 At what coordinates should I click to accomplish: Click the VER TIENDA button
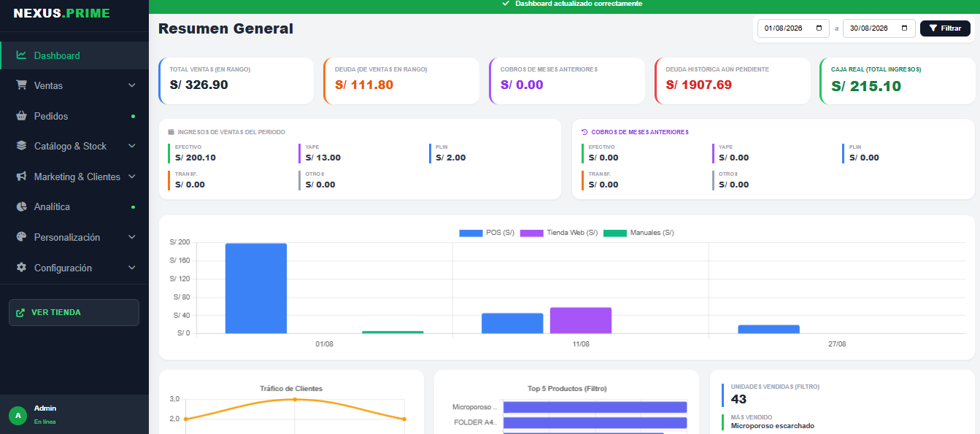(74, 312)
